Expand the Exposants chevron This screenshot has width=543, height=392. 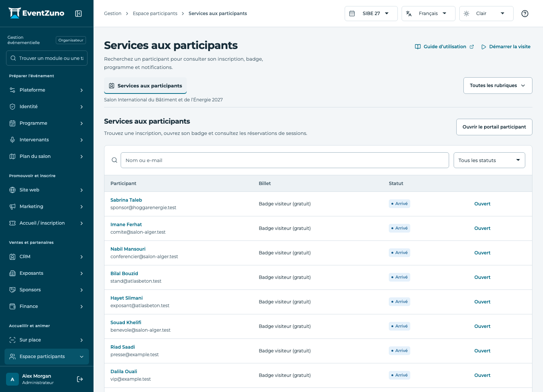click(81, 273)
